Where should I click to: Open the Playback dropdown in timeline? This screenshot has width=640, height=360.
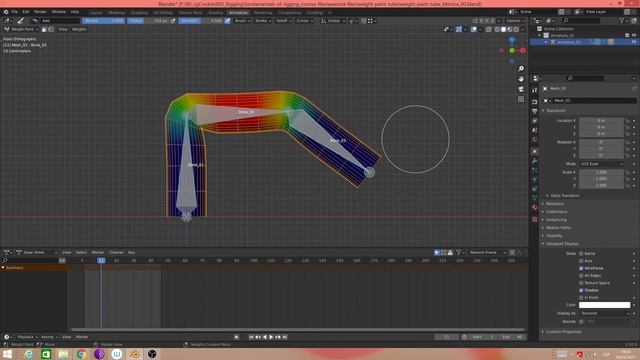[27, 337]
